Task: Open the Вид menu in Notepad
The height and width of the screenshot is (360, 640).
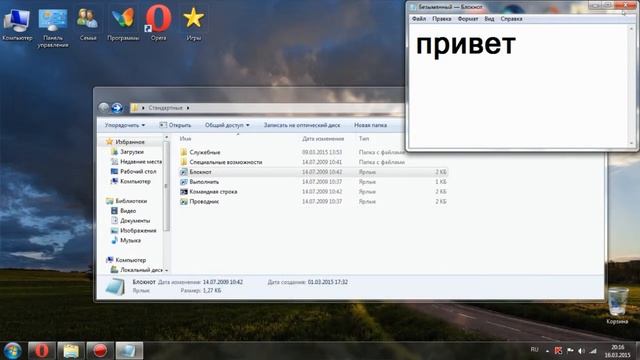Action: (x=489, y=19)
